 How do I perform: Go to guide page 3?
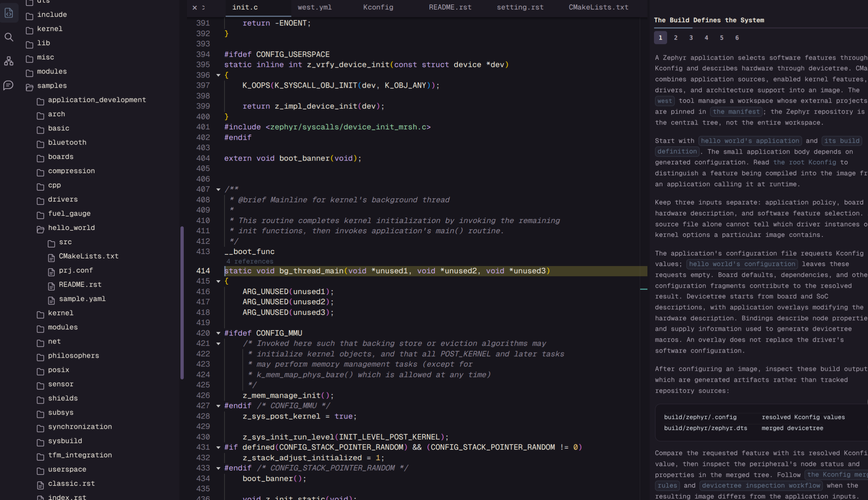[x=691, y=37]
